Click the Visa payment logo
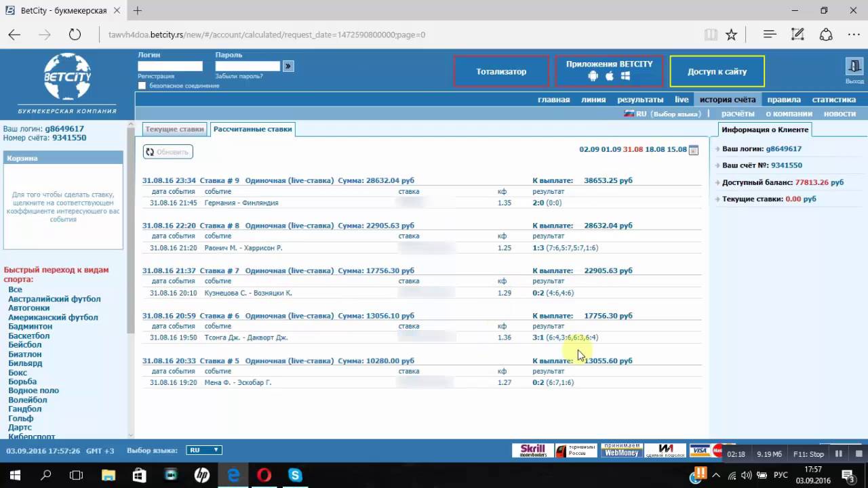Screen dimensions: 868x488 699,450
